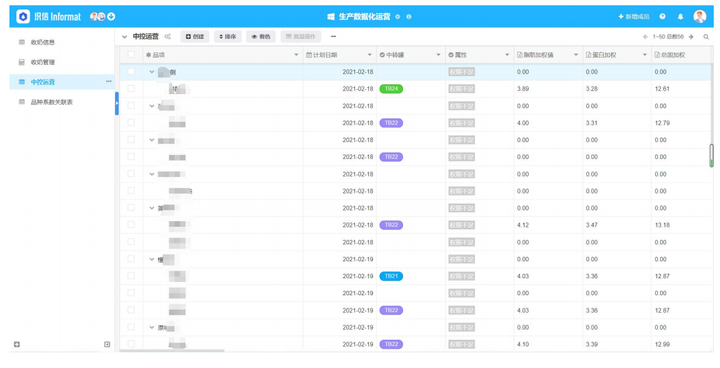Go to previous page arrow in pagination

(646, 37)
